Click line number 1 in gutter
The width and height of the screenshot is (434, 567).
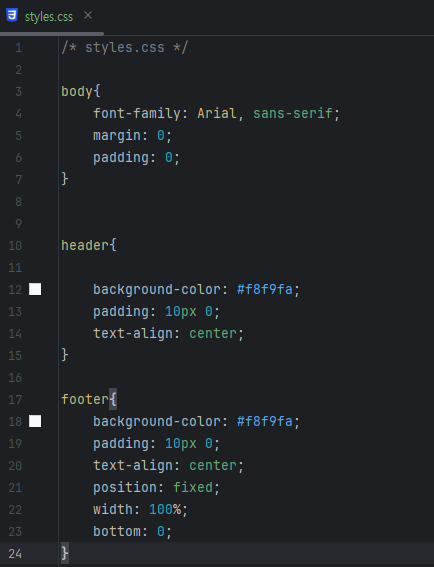[x=18, y=48]
